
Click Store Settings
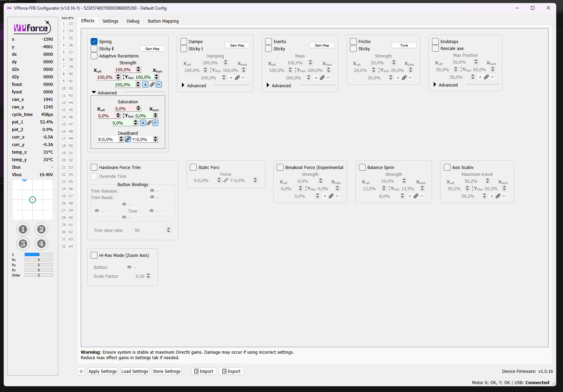point(167,371)
